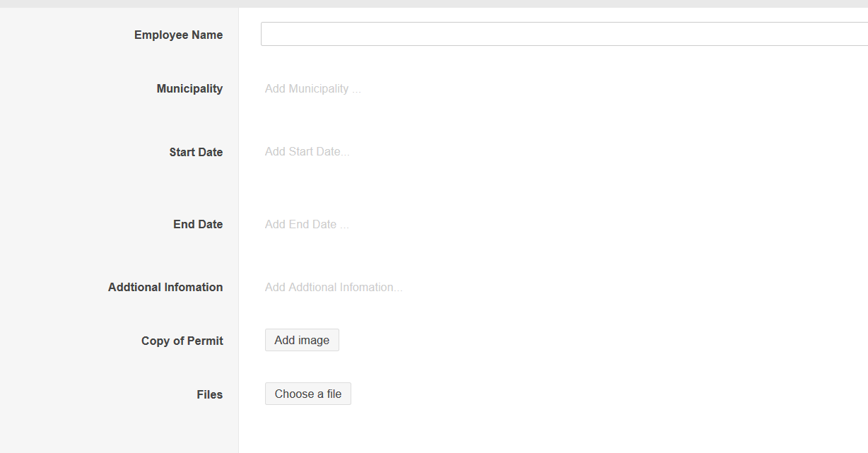Select the Start Date label

coord(196,153)
